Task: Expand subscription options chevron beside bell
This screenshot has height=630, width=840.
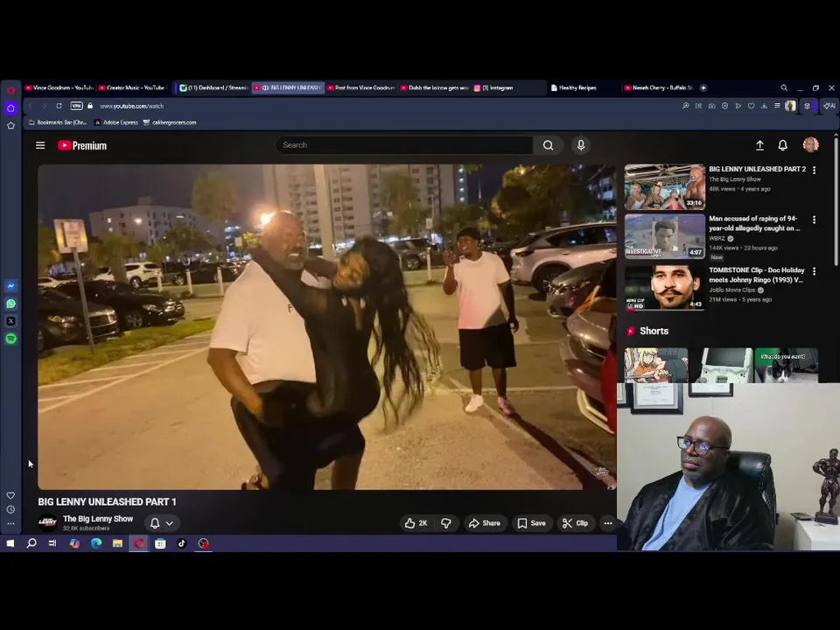Action: tap(169, 523)
